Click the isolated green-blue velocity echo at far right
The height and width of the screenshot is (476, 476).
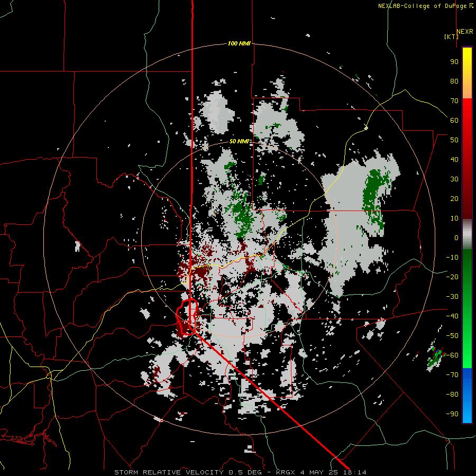pyautogui.click(x=436, y=356)
